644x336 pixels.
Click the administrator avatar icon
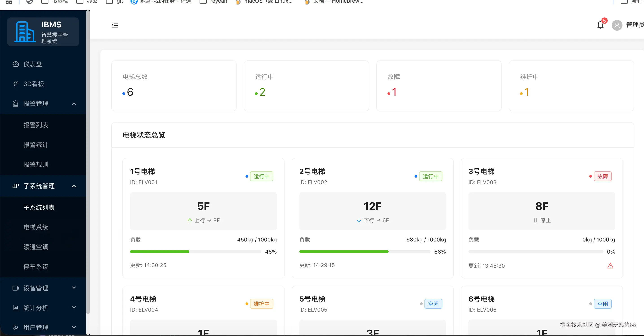click(617, 25)
